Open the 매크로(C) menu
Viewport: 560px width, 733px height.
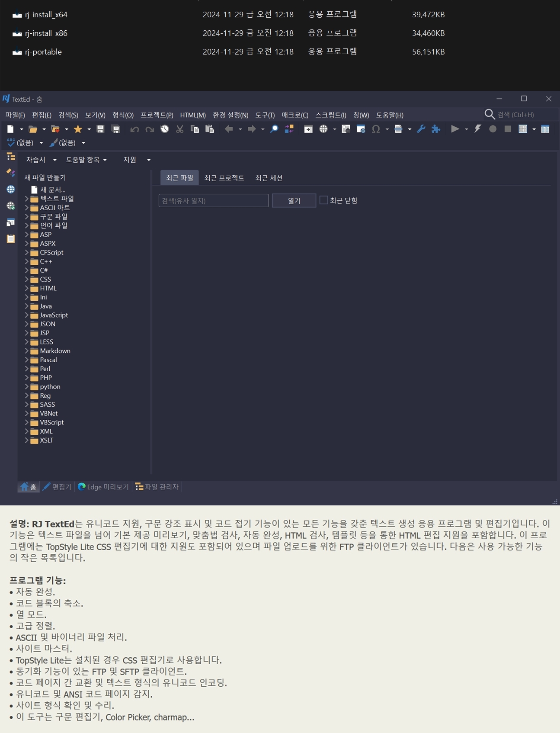pyautogui.click(x=295, y=115)
